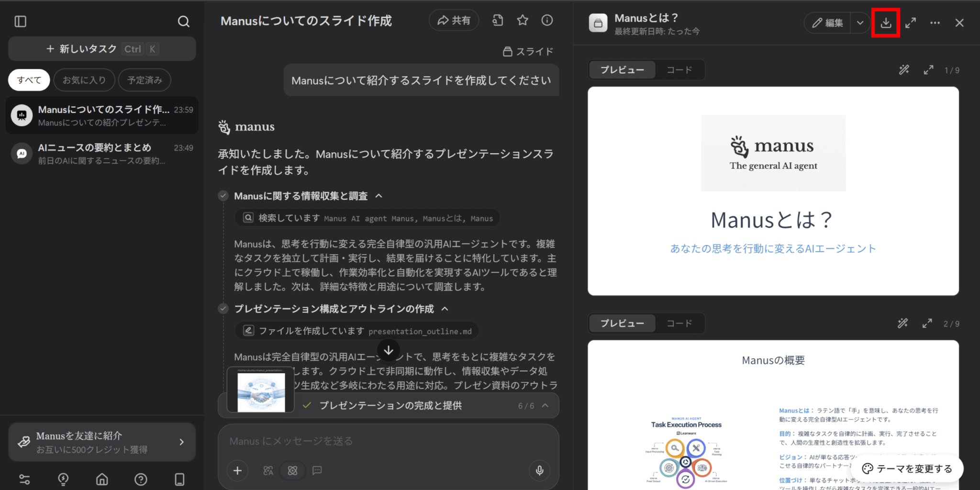This screenshot has width=980, height=490.
Task: Open presentation_outline.md file action chip
Action: pos(356,331)
